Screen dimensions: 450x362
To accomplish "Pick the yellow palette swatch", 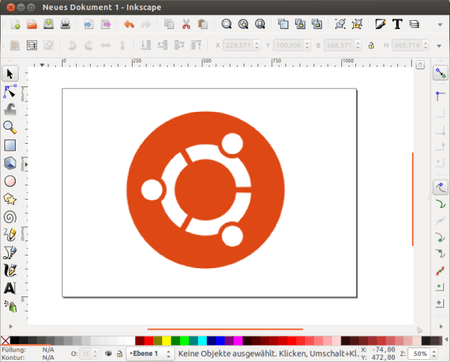I will tap(166, 340).
